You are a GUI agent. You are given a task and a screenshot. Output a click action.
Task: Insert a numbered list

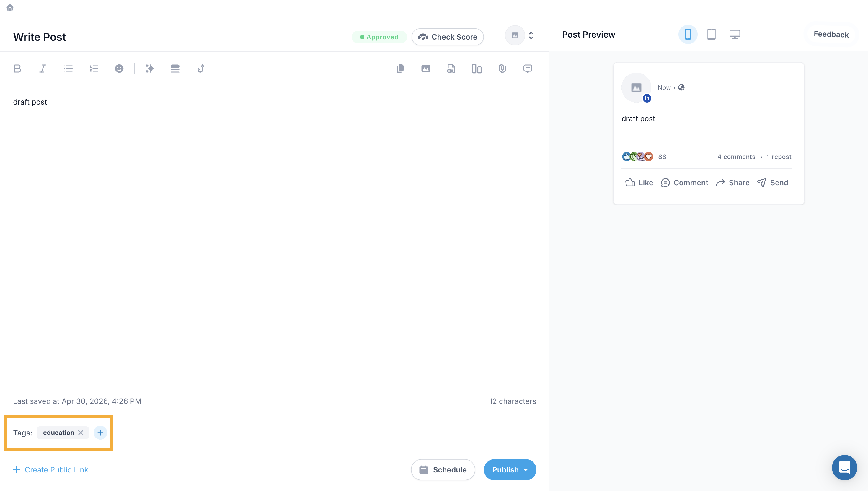(x=94, y=69)
